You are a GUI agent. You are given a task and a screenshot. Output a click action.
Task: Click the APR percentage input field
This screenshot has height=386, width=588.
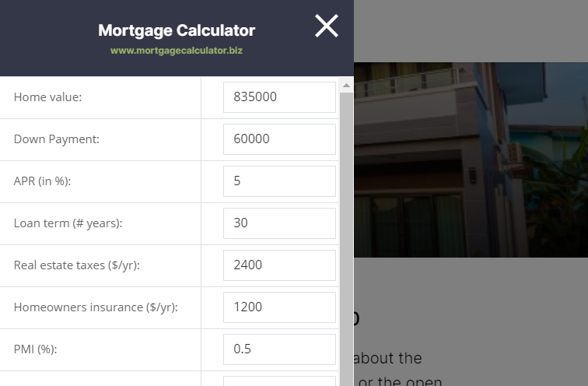(x=279, y=181)
